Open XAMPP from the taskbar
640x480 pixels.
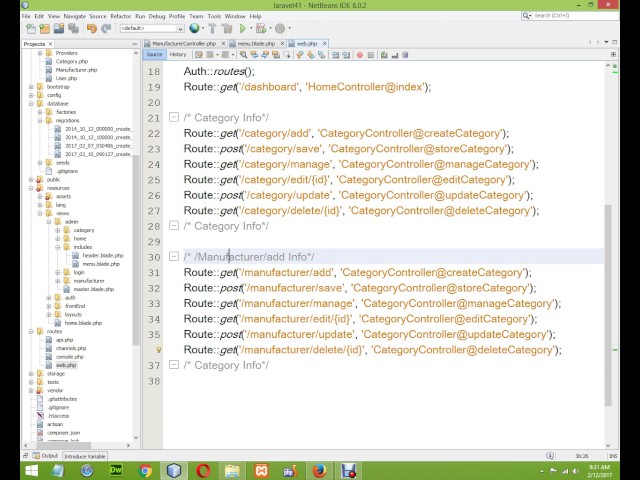click(261, 471)
